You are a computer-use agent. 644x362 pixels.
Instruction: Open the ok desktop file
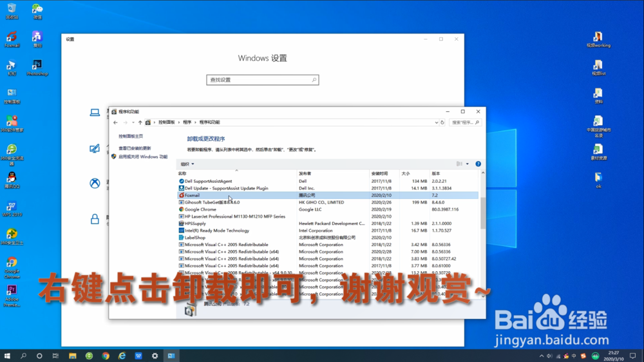(x=598, y=180)
